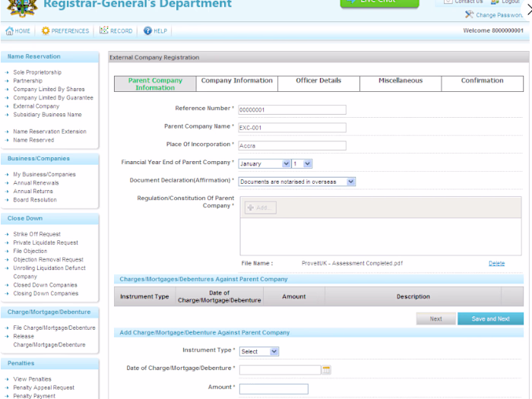This screenshot has width=532, height=399.
Task: Click the Add... file upload button
Action: (260, 207)
